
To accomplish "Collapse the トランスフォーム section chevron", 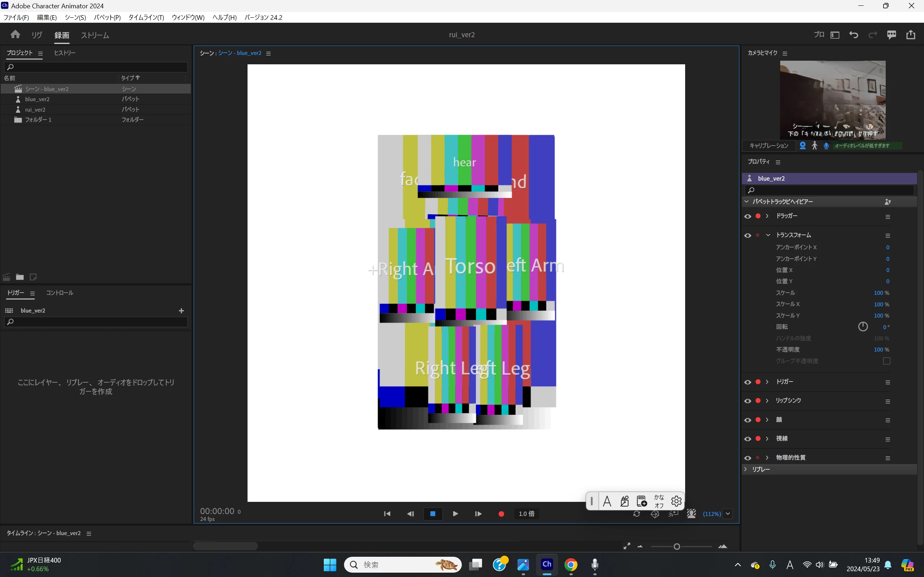I will coord(768,235).
